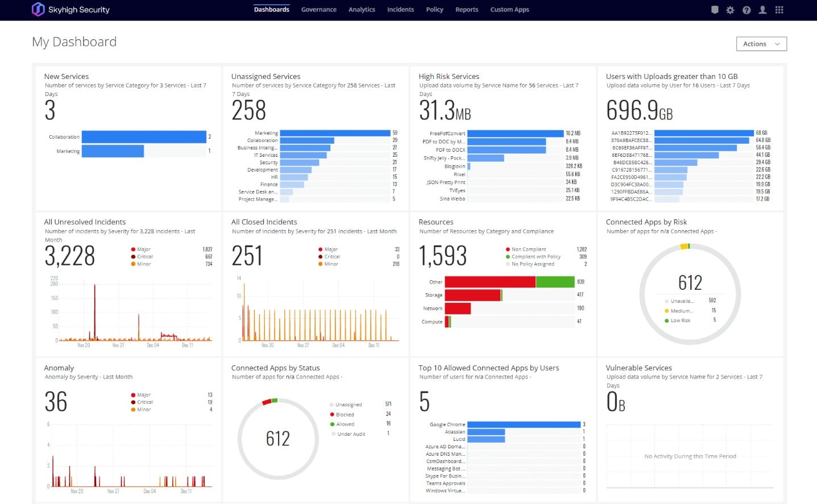Viewport: 817px width, 504px height.
Task: Open the settings gear icon
Action: point(730,10)
